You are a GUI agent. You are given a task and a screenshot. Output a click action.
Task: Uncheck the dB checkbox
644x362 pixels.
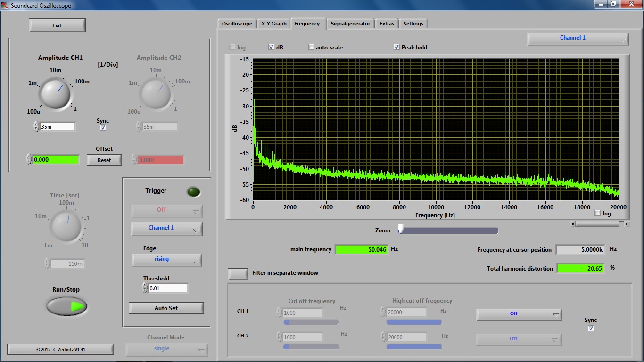pyautogui.click(x=271, y=47)
